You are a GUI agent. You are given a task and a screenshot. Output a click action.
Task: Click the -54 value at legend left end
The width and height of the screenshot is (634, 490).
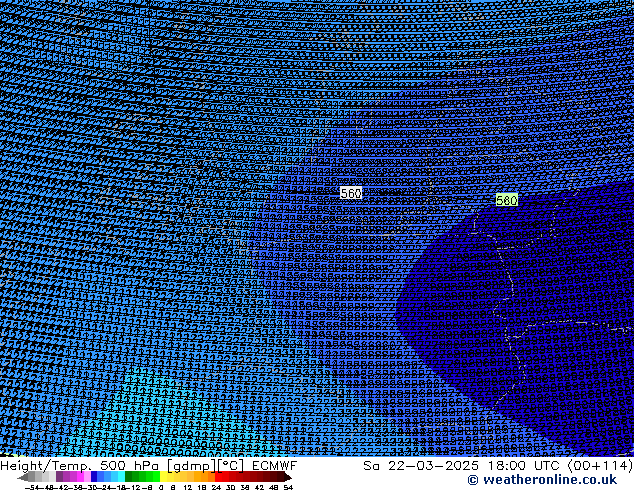(32, 487)
